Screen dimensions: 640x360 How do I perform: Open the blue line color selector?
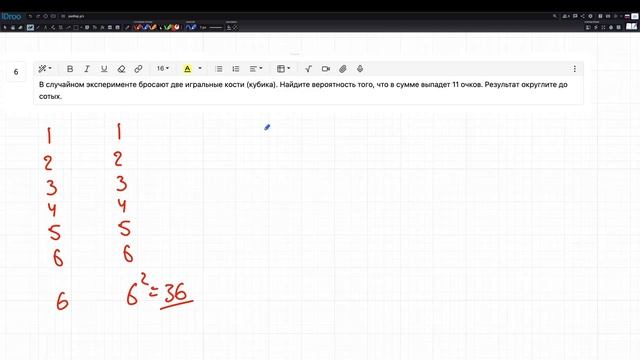coord(191,27)
